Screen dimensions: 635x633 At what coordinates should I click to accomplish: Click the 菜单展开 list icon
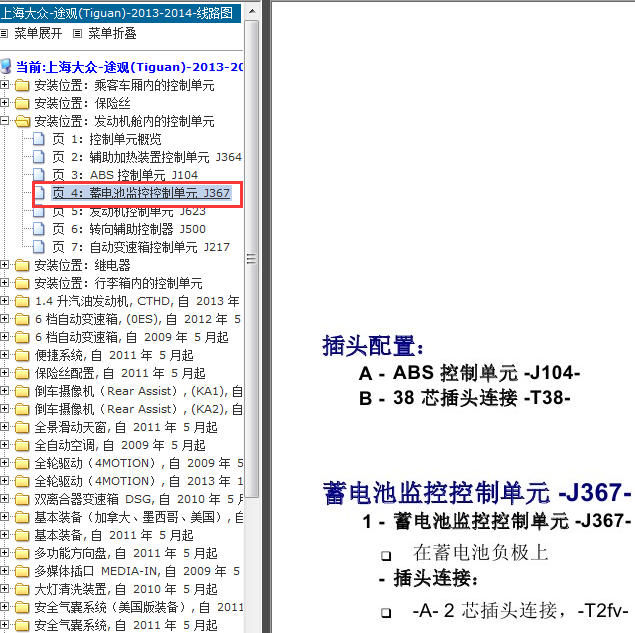tap(4, 34)
